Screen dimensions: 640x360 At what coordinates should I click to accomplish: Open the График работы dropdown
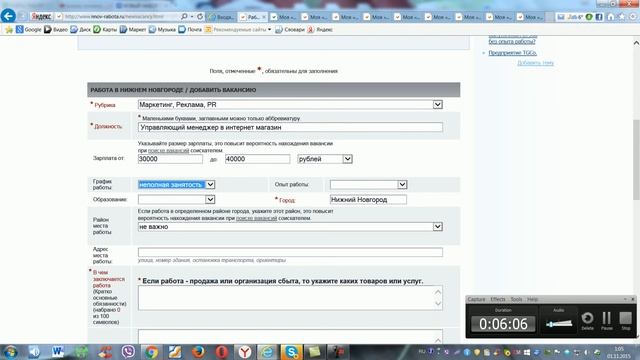pyautogui.click(x=176, y=184)
